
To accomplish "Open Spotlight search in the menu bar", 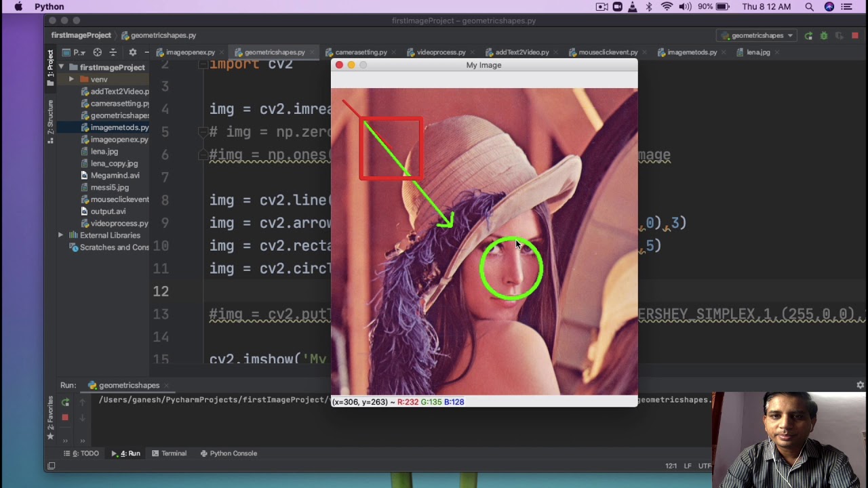I will (x=809, y=7).
